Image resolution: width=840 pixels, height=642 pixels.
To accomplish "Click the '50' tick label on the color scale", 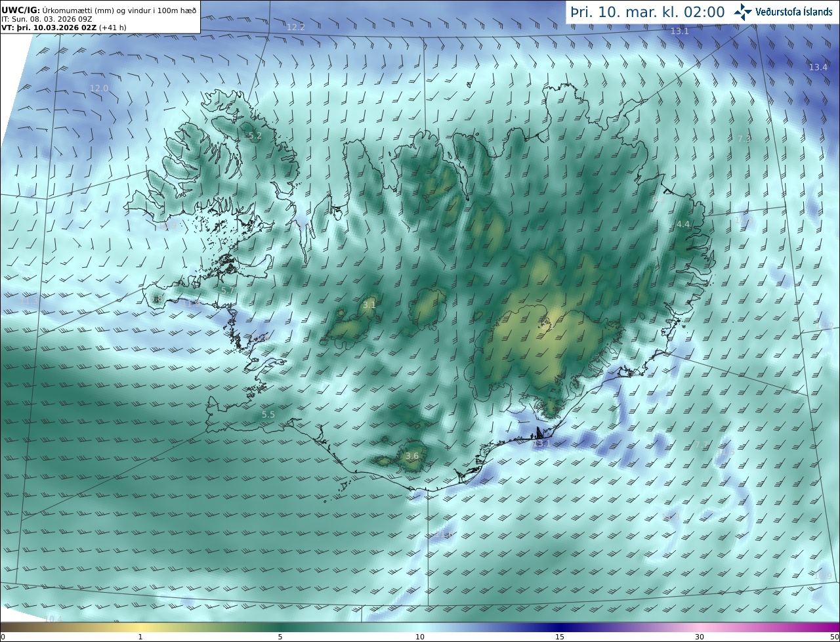I will (x=835, y=637).
